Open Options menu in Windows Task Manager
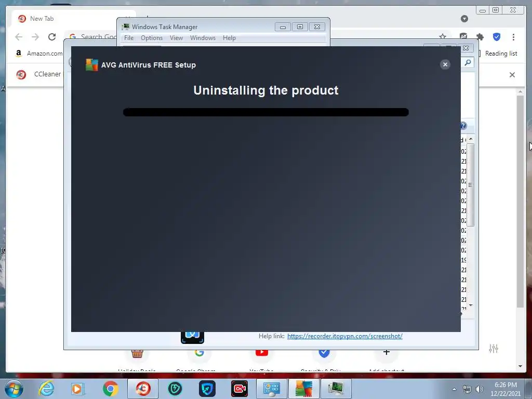Screen dimensions: 532x399 152,38
